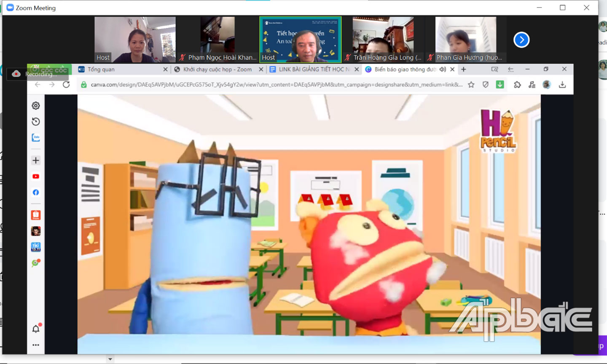Open notifications bell in sidebar
Screen dimensions: 607x364
[36, 329]
